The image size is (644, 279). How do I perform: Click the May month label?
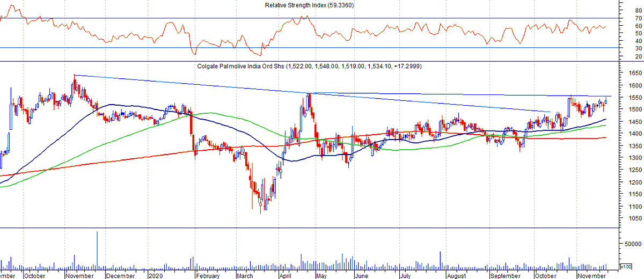[x=321, y=276]
